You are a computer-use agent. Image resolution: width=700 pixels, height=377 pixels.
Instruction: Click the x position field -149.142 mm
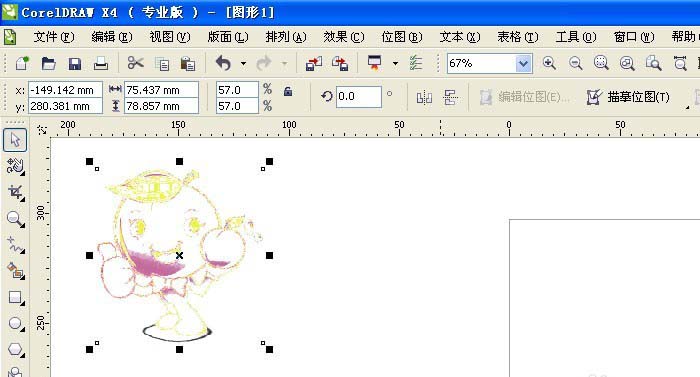pos(65,90)
